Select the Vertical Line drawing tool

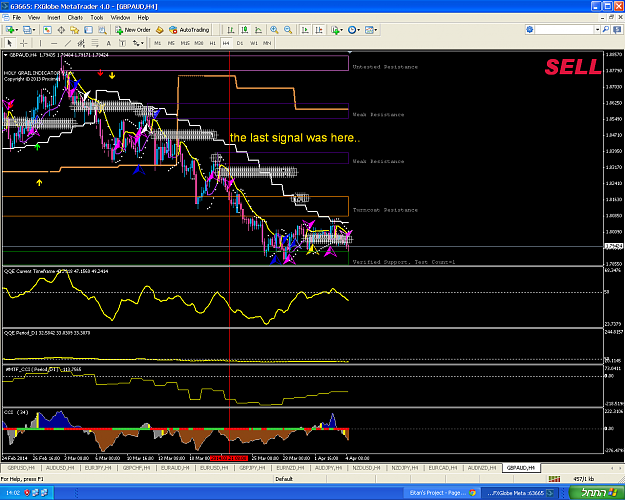coord(40,43)
